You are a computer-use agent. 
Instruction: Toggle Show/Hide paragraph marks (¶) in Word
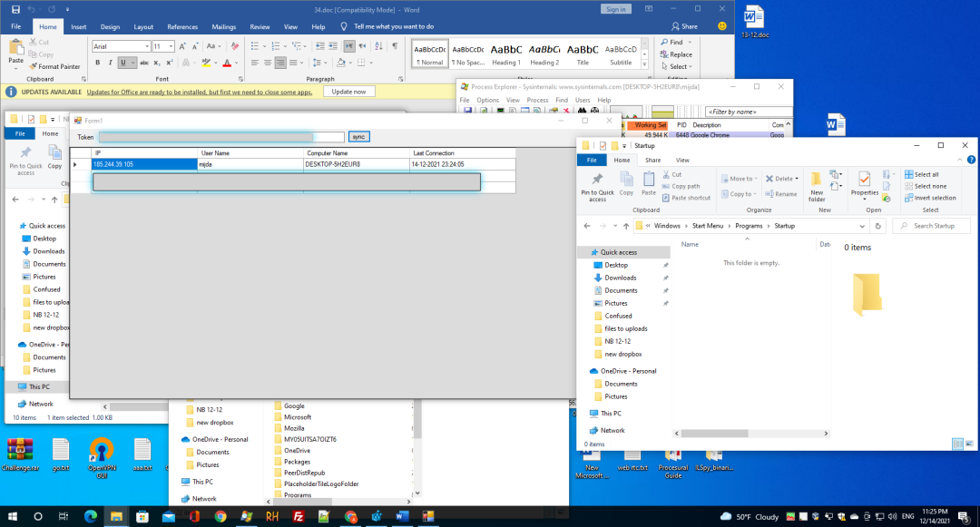396,46
